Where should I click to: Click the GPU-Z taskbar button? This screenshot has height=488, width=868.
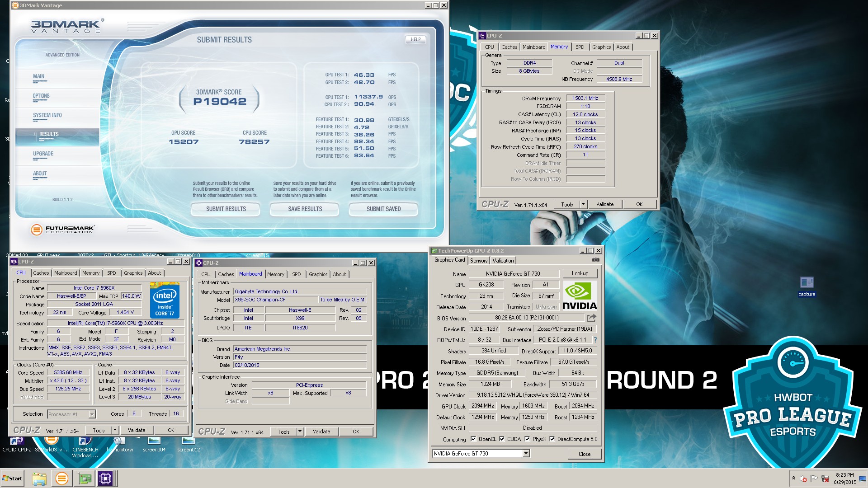tap(85, 479)
